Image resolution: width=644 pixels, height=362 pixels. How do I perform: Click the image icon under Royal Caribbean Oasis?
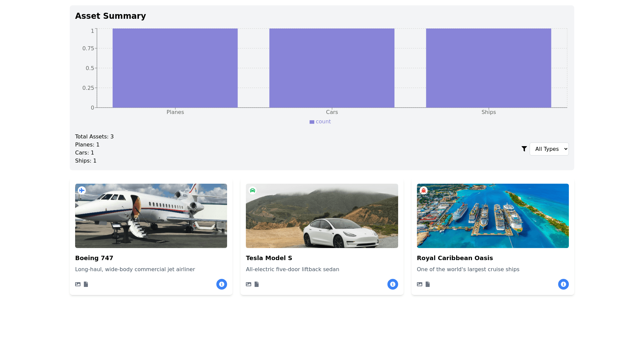pos(420,284)
